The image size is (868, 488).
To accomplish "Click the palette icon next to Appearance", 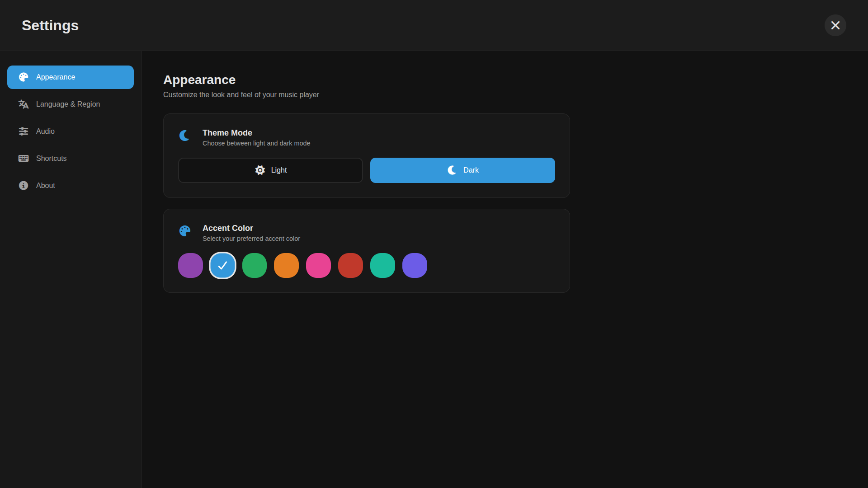I will click(x=24, y=77).
